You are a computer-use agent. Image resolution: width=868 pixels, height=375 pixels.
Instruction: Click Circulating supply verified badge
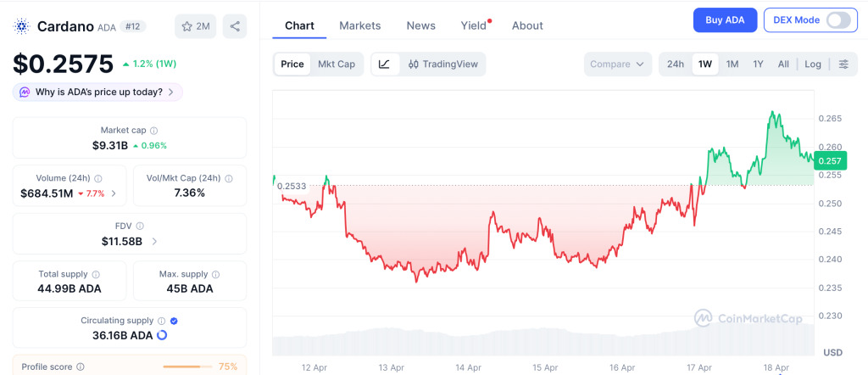[174, 321]
